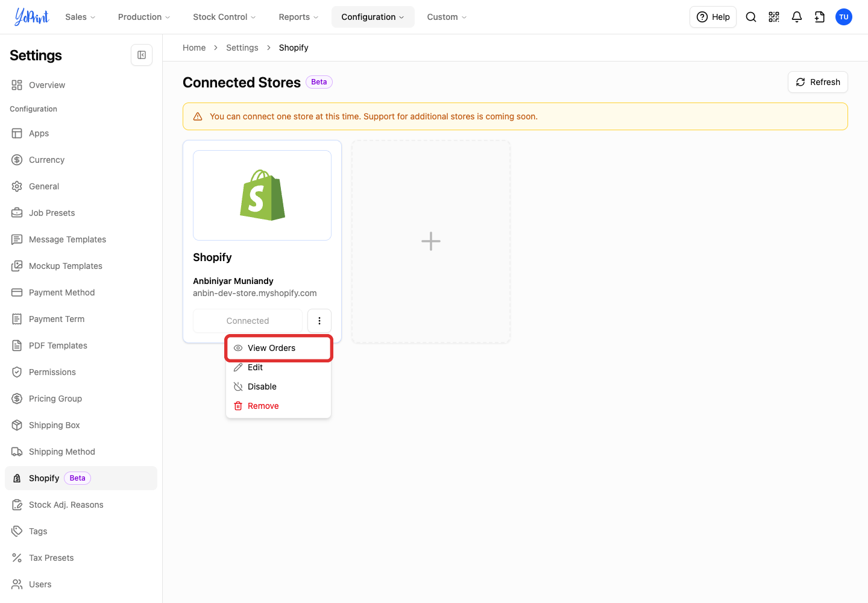Open the TU user avatar menu
Viewport: 868px width, 603px height.
(x=844, y=17)
